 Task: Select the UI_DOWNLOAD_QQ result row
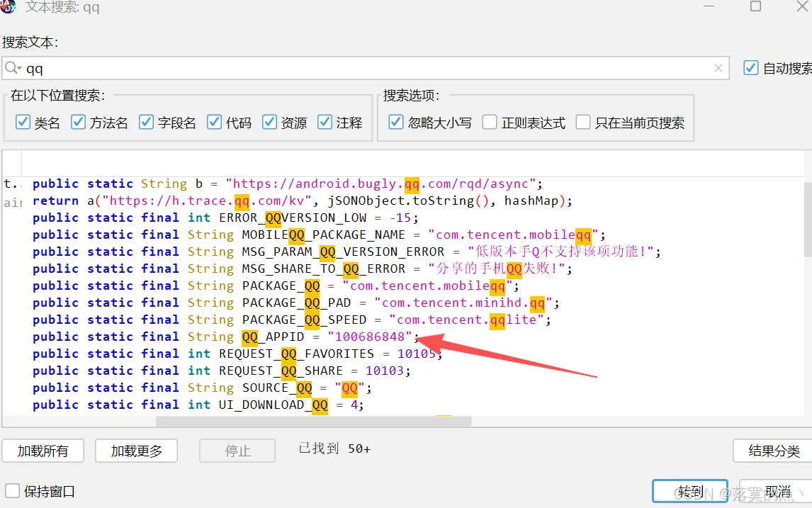coord(404,405)
